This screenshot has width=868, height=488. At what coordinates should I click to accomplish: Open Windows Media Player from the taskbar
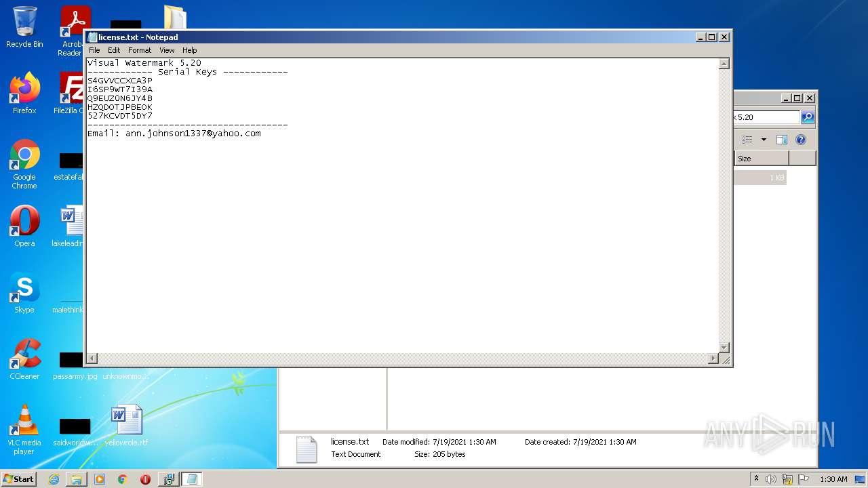(100, 479)
